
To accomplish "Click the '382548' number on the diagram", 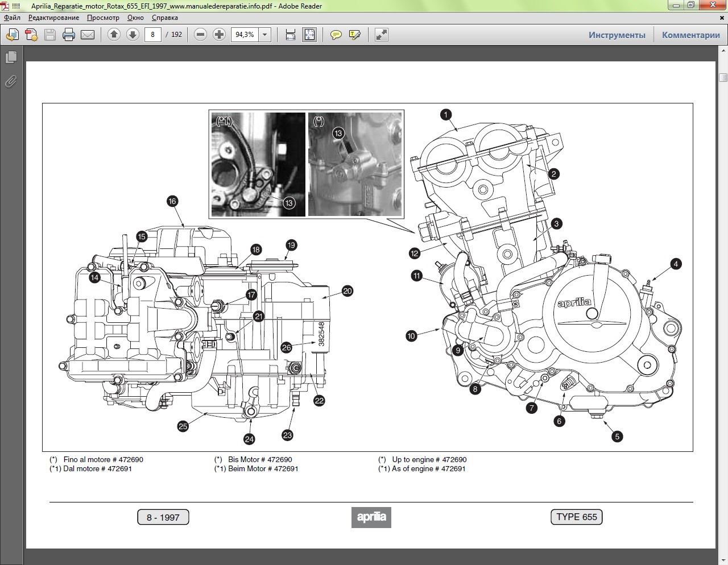I will pyautogui.click(x=321, y=334).
